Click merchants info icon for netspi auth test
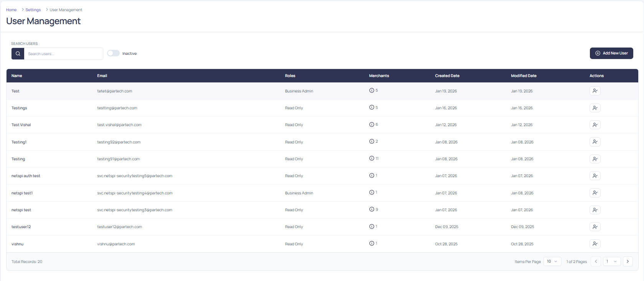Image resolution: width=644 pixels, height=281 pixels. (372, 176)
